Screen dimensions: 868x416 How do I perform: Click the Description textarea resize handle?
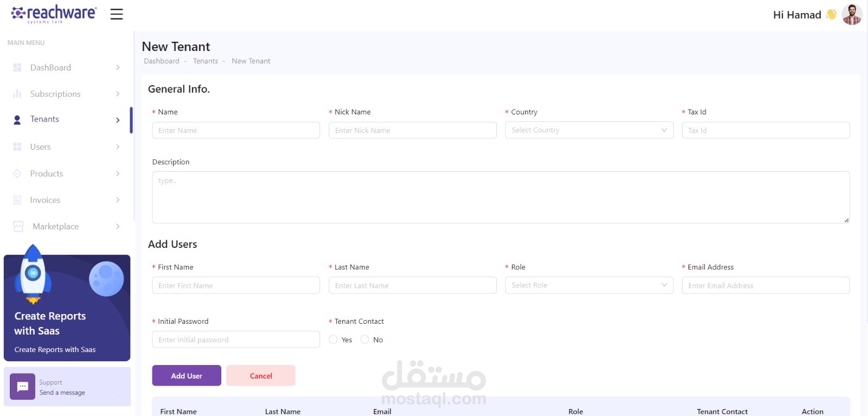(x=846, y=220)
